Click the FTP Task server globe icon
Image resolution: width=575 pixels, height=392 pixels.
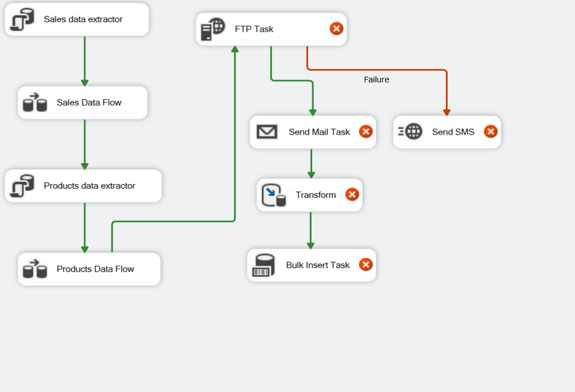(213, 29)
